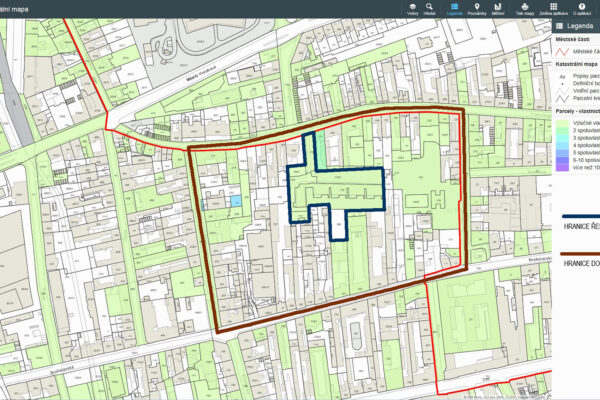
Task: Open the Poznámky notes tool
Action: tap(479, 9)
